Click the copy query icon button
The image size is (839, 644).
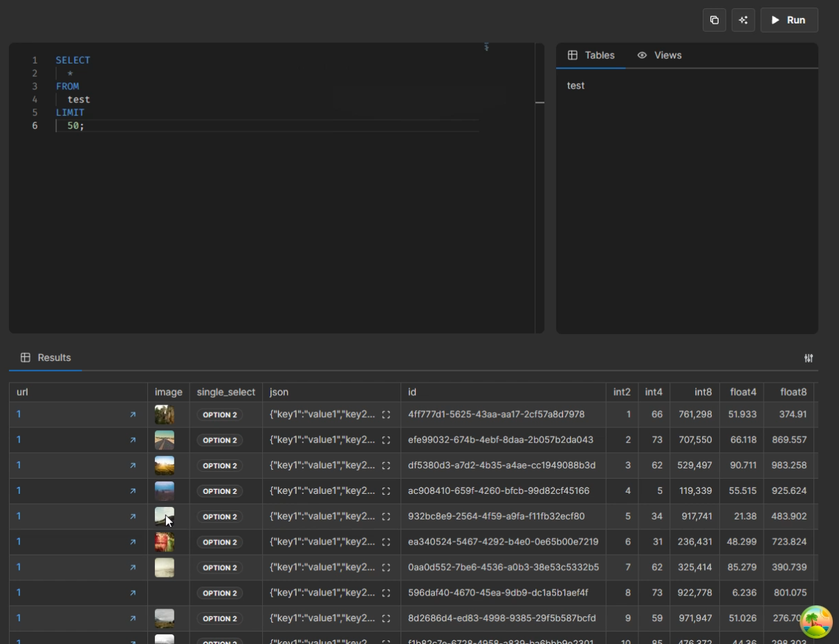tap(714, 20)
